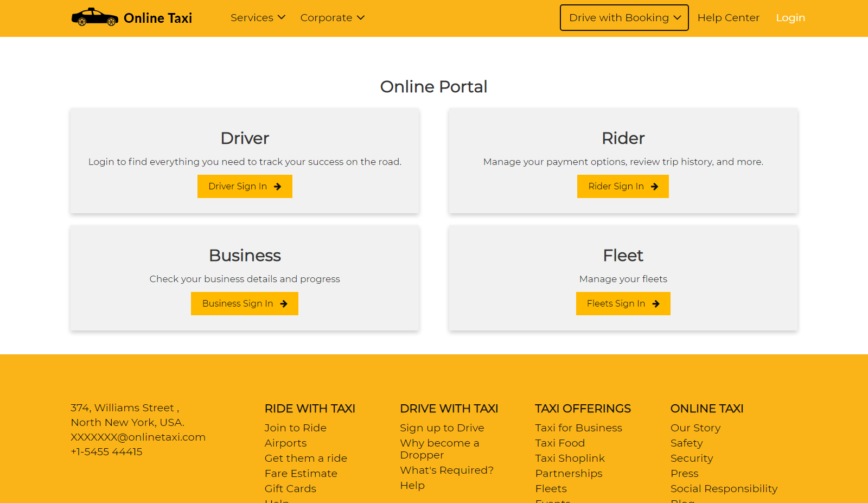The image size is (868, 503).
Task: Open the Safety footer link
Action: click(x=687, y=443)
